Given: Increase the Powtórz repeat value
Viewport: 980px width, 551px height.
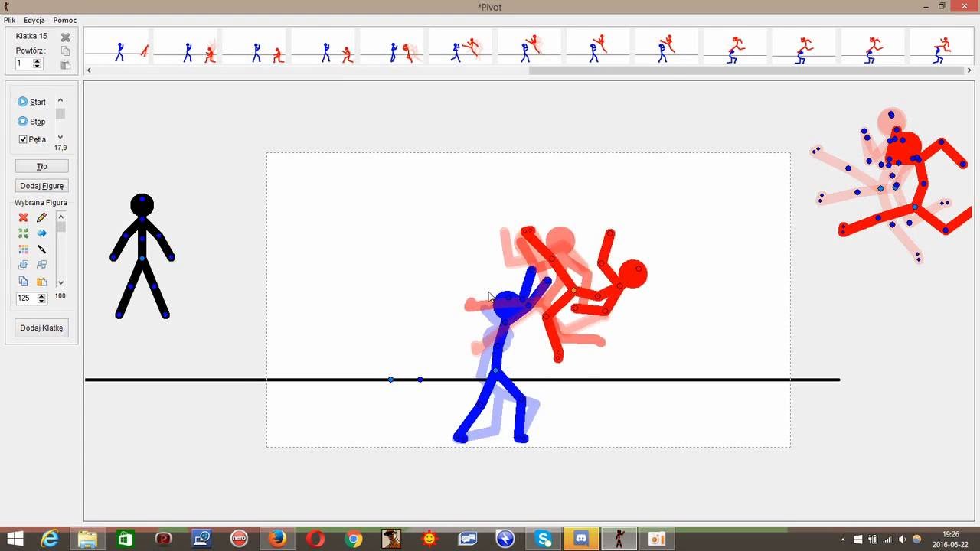Looking at the screenshot, I should 38,61.
